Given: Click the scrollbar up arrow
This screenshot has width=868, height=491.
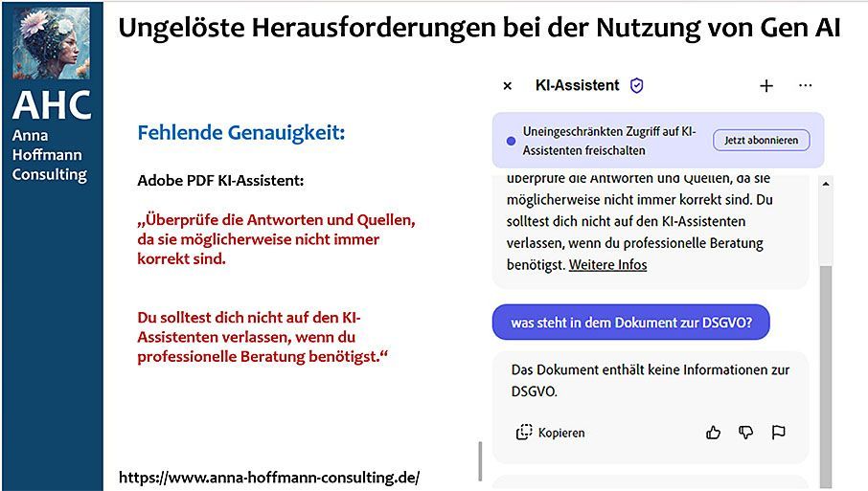Looking at the screenshot, I should pyautogui.click(x=826, y=184).
